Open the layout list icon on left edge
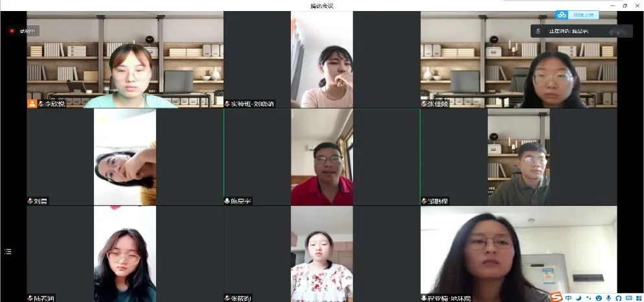The height and width of the screenshot is (302, 644). [x=8, y=251]
